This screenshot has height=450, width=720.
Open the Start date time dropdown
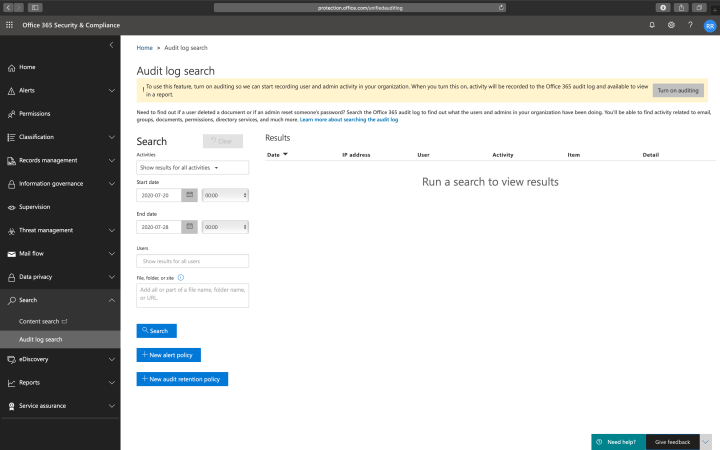[225, 195]
